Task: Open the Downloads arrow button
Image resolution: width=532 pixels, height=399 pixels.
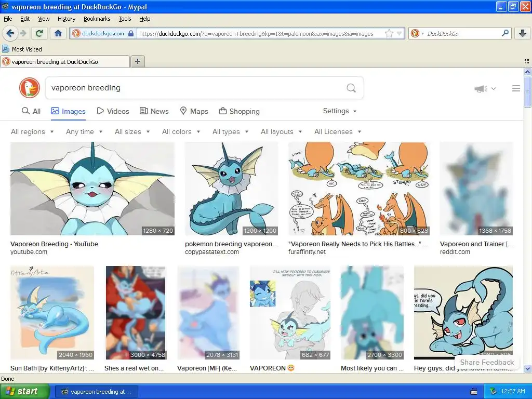Action: coord(523,33)
